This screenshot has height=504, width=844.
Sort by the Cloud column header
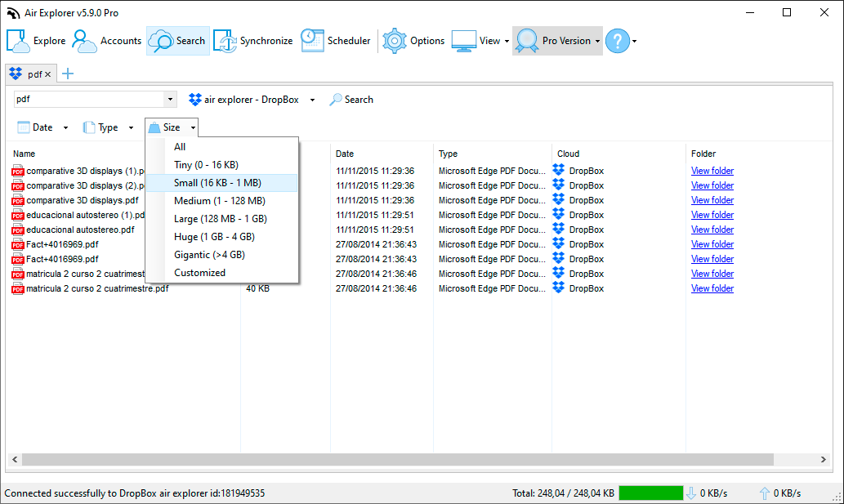click(x=569, y=154)
